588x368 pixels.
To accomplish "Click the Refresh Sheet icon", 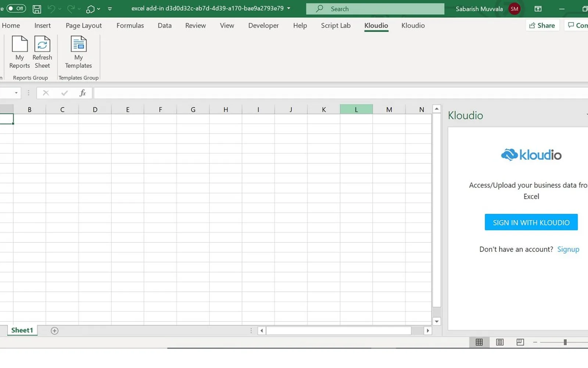I will pyautogui.click(x=42, y=52).
